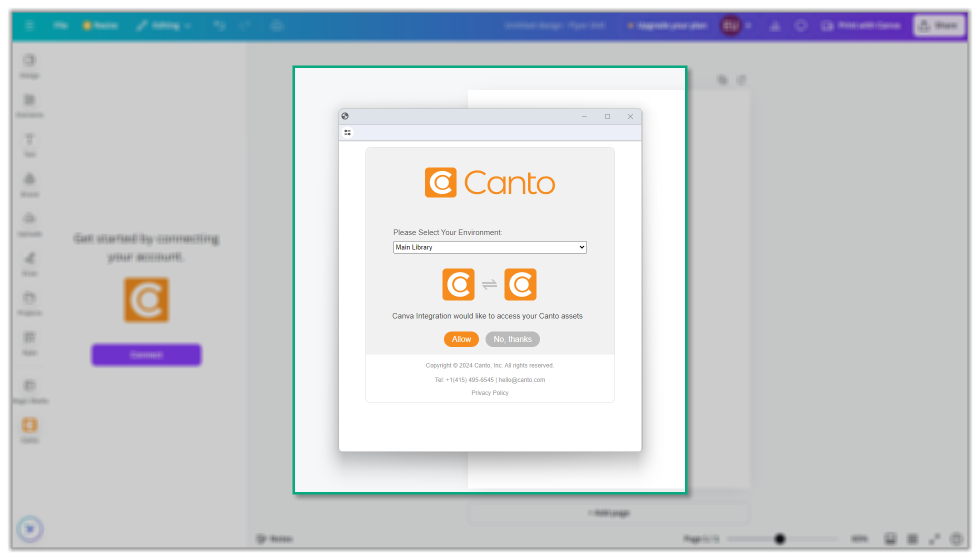Click the Canva assistant icon at bottom left
The width and height of the screenshot is (980, 560).
pyautogui.click(x=30, y=528)
